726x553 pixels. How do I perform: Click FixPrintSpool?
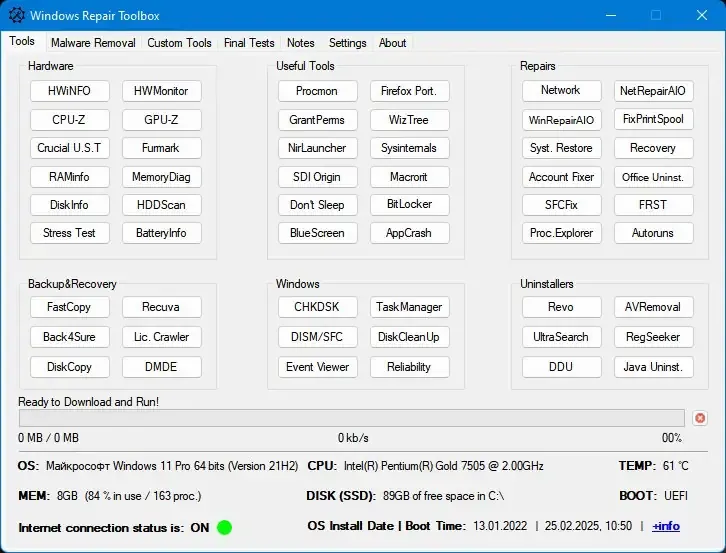pos(653,119)
